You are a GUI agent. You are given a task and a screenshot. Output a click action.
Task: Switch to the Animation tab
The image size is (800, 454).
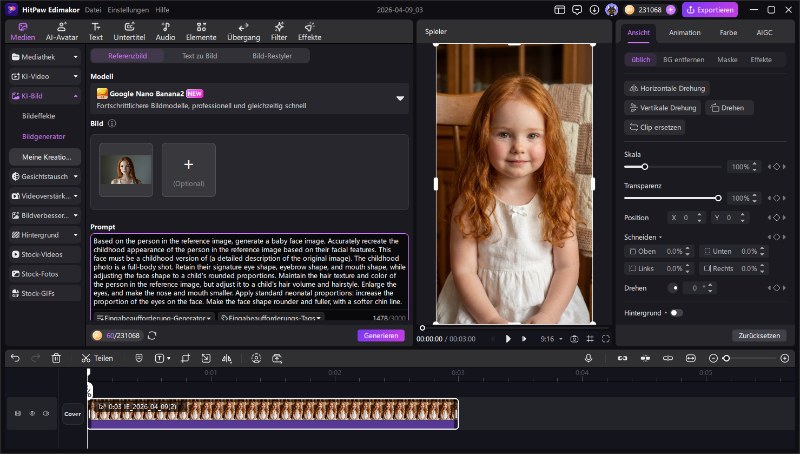point(684,32)
